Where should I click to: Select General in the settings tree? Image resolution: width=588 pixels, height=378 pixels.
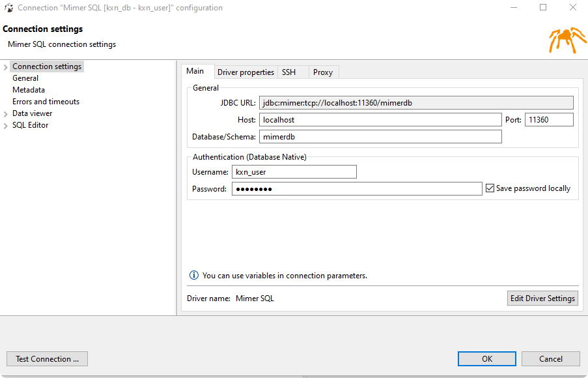point(25,78)
